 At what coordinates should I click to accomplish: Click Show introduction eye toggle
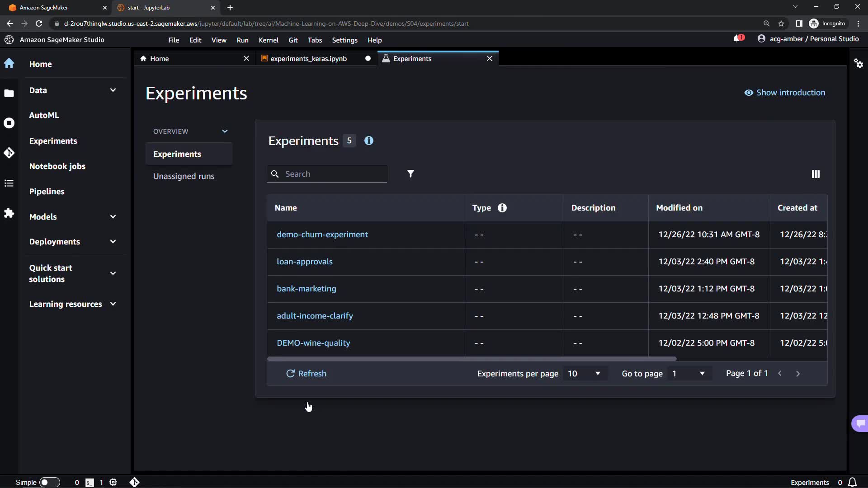pyautogui.click(x=785, y=93)
